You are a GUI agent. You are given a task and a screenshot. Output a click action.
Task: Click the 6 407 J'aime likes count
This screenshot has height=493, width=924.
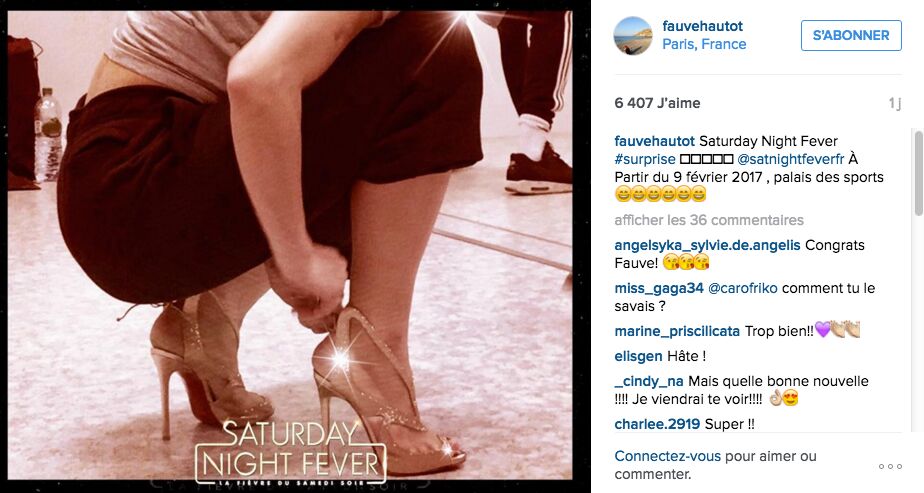click(657, 103)
